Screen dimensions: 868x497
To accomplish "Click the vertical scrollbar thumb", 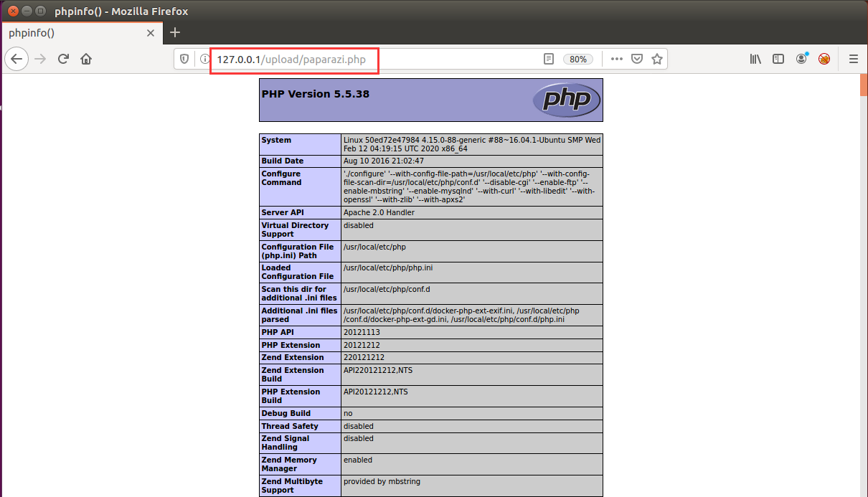I will coord(864,84).
